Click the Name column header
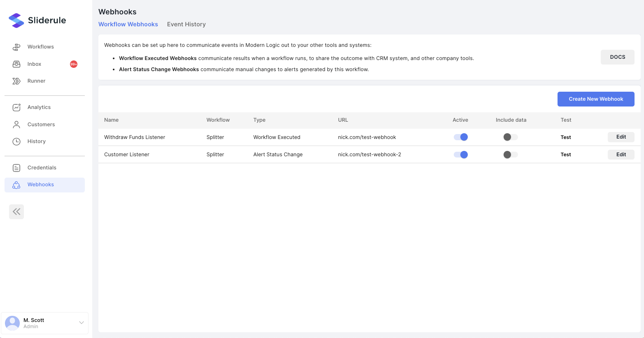This screenshot has width=644, height=338. [111, 120]
